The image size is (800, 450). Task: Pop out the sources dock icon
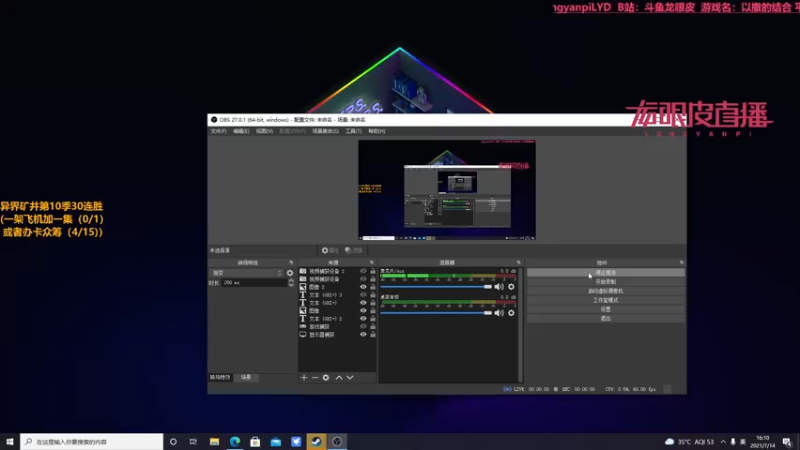point(371,263)
